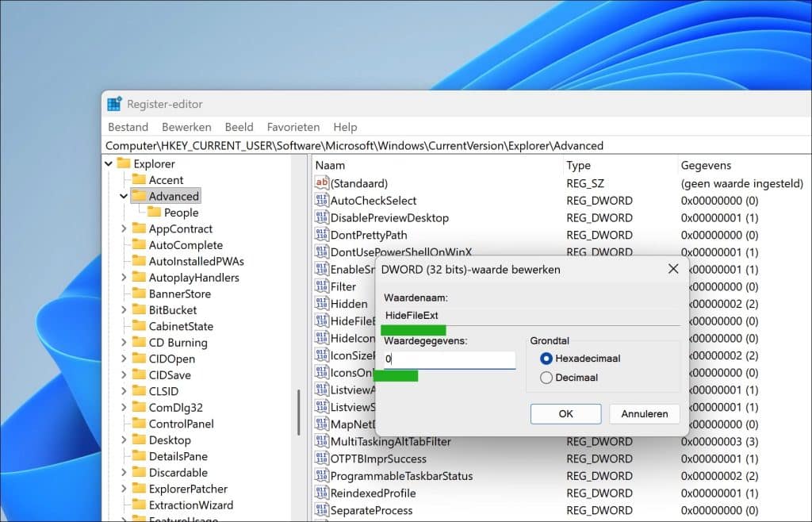Click the ProgrammableTaskbarStatus DWORD icon

322,475
